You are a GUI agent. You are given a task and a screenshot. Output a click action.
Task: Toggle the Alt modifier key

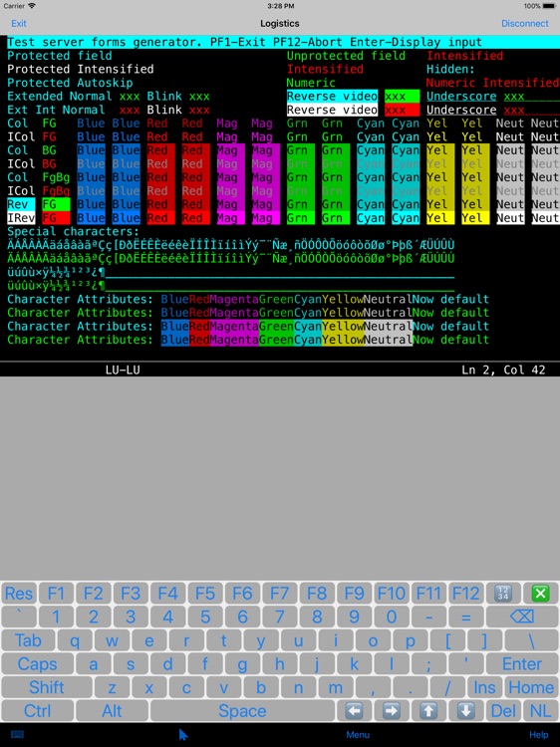click(x=112, y=711)
